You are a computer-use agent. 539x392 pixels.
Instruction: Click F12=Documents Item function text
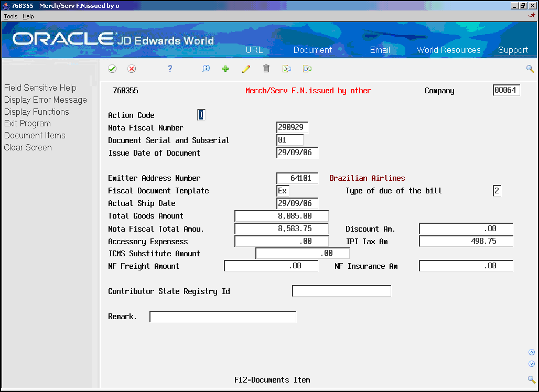click(x=272, y=380)
